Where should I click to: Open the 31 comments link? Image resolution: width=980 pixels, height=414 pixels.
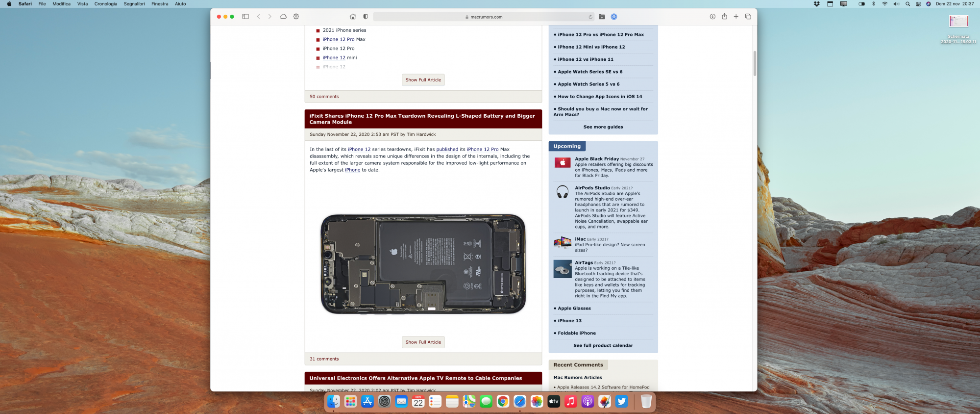pos(324,359)
